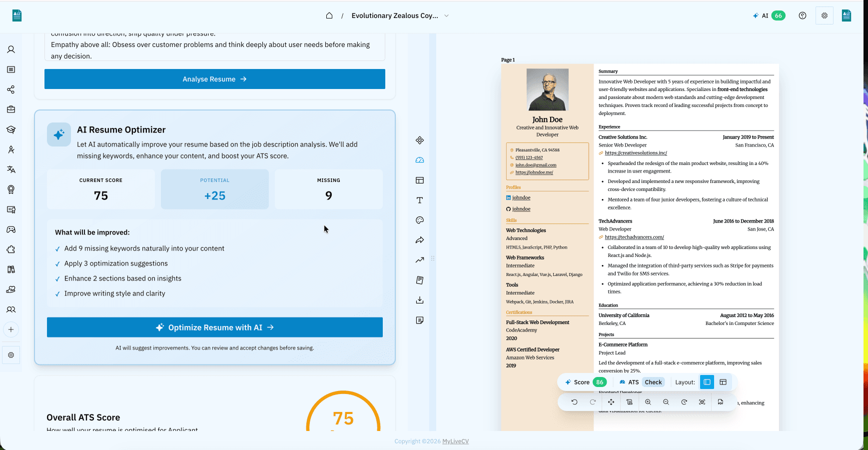
Task: Click Optimize Resume with AI button
Action: pyautogui.click(x=215, y=327)
